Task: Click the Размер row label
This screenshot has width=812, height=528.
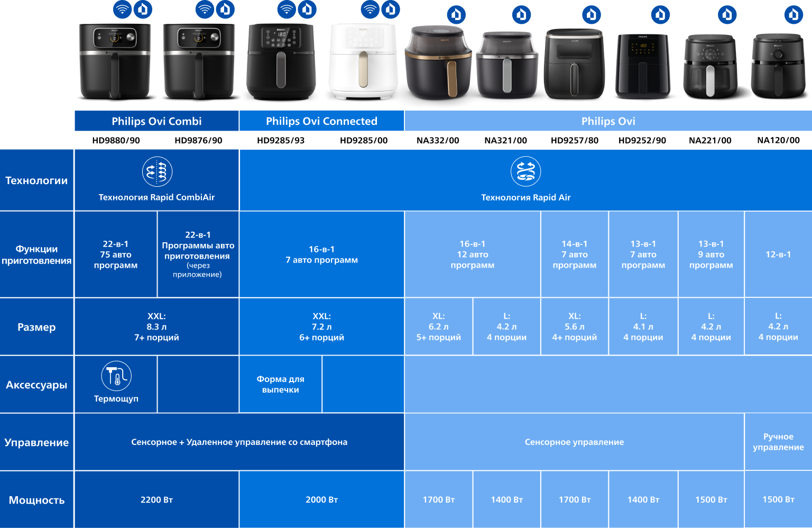Action: coord(36,326)
